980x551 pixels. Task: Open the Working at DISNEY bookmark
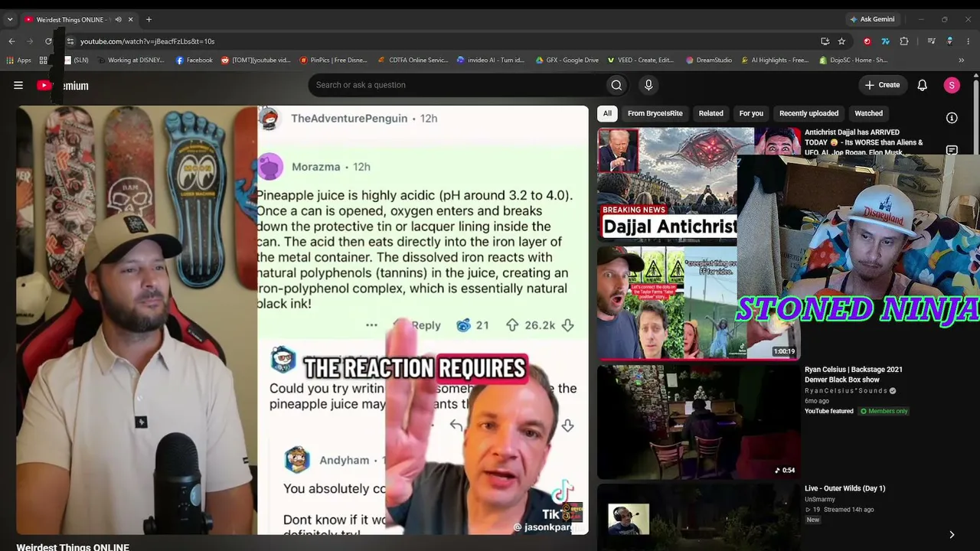click(x=130, y=60)
